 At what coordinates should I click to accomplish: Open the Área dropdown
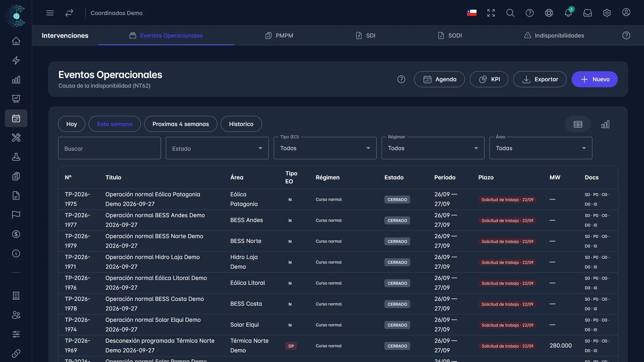point(541,148)
